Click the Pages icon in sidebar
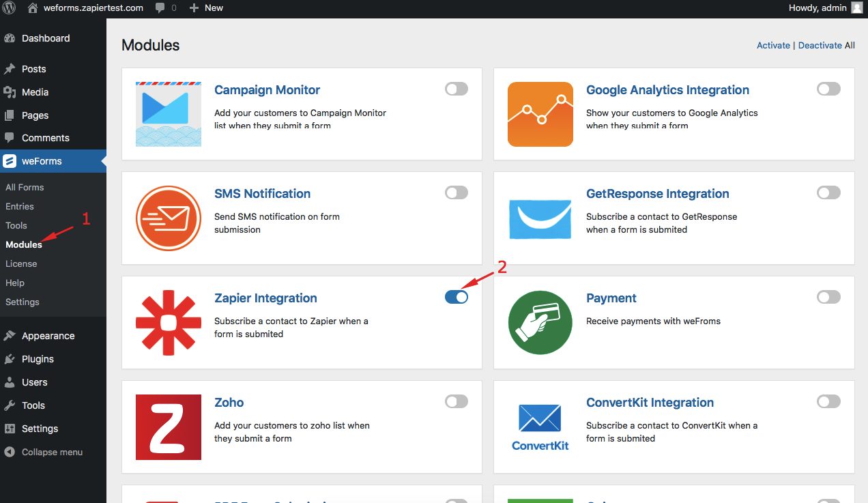Viewport: 868px width, 503px height. pyautogui.click(x=10, y=115)
